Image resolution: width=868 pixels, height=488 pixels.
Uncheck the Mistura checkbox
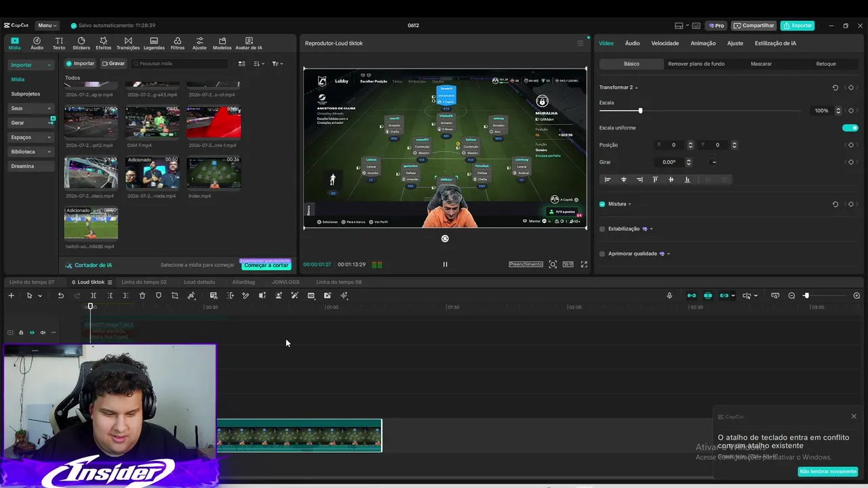pyautogui.click(x=602, y=204)
